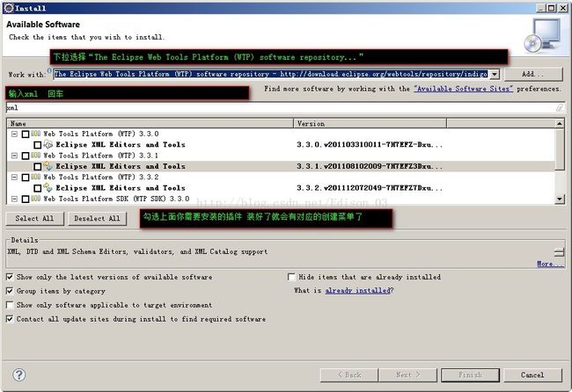Screen dimensions: 572x392
Task: Check Web Tools Platform SDK 3.3.0 category
Action: [x=26, y=200]
